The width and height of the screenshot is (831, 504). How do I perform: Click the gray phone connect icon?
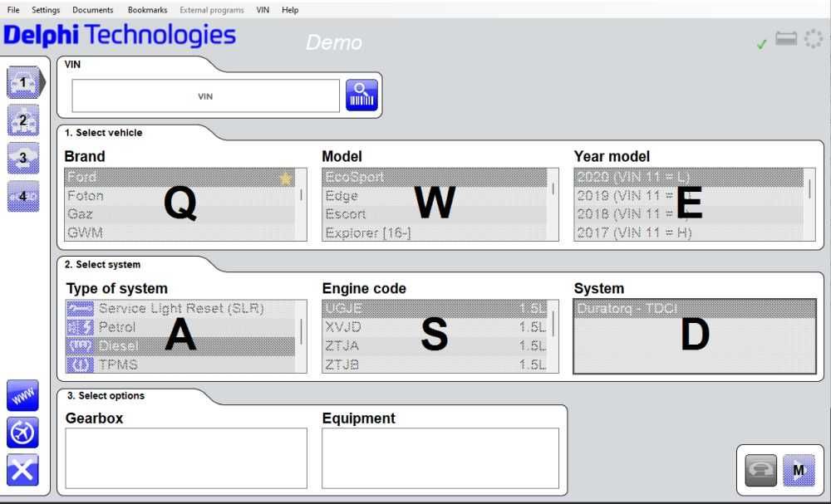tap(761, 470)
